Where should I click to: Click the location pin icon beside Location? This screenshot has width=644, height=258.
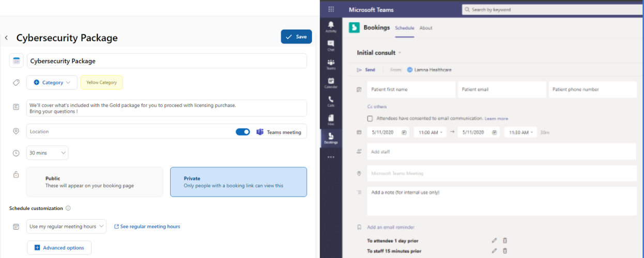click(17, 132)
